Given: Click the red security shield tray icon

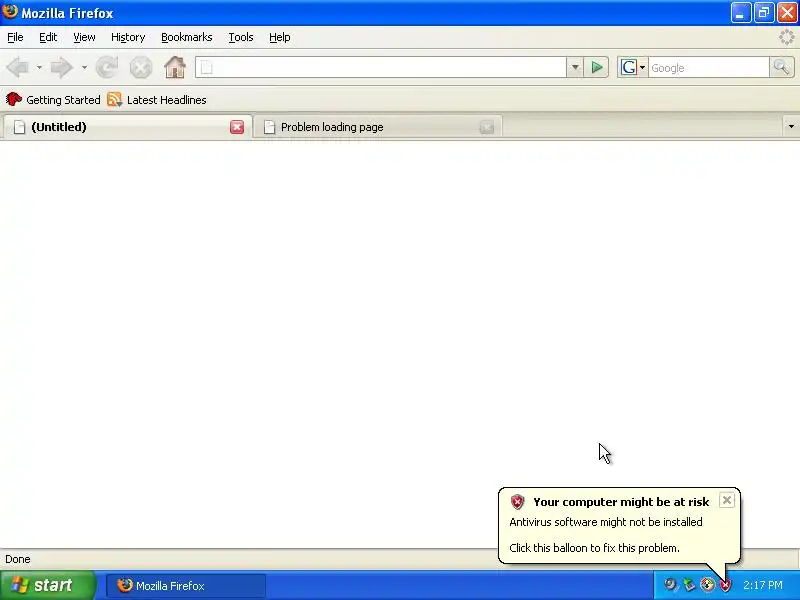Looking at the screenshot, I should point(725,585).
